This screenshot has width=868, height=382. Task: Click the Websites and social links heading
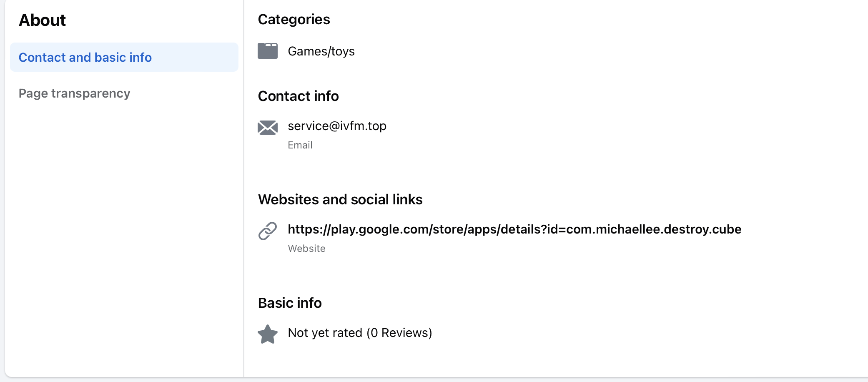340,199
